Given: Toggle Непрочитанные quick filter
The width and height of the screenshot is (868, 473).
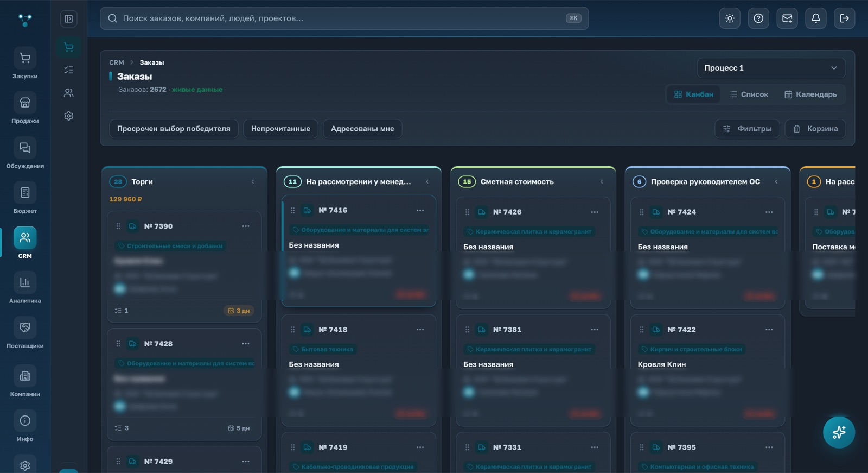Looking at the screenshot, I should coord(280,129).
